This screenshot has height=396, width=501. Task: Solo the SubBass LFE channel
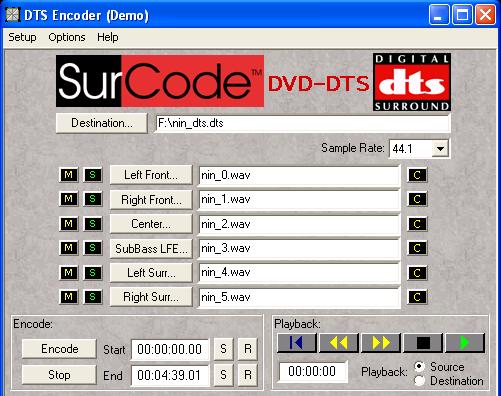pos(92,248)
